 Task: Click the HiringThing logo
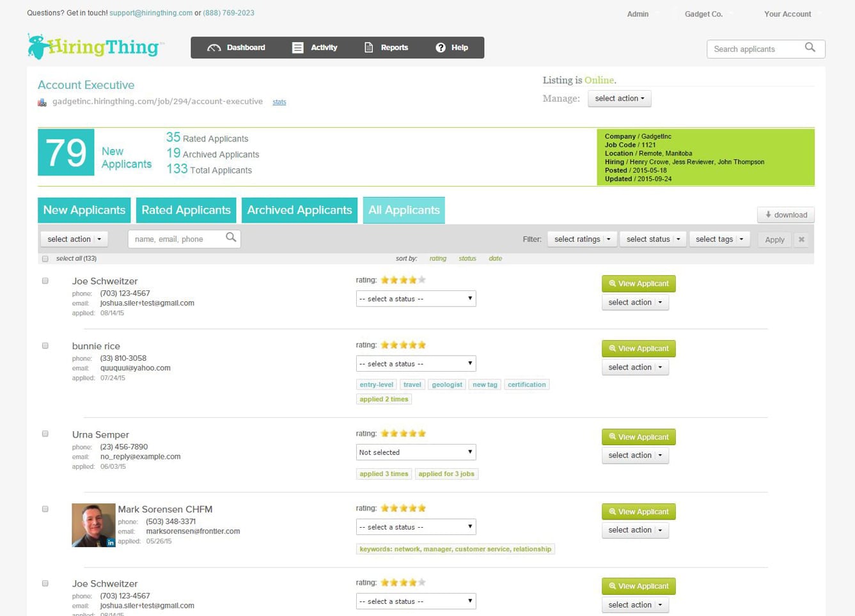click(x=95, y=47)
